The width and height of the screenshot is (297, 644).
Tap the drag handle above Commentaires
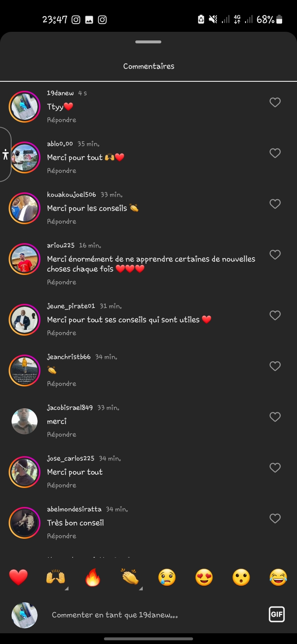point(148,42)
